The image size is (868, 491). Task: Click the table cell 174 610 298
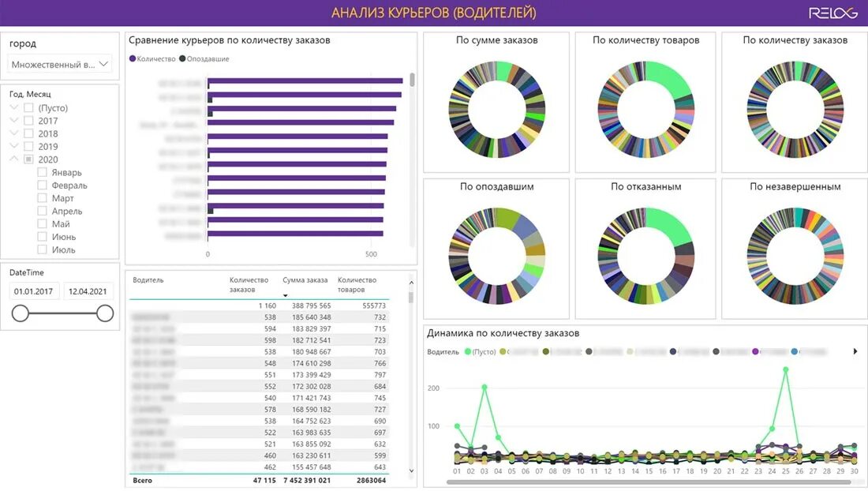[x=311, y=363]
